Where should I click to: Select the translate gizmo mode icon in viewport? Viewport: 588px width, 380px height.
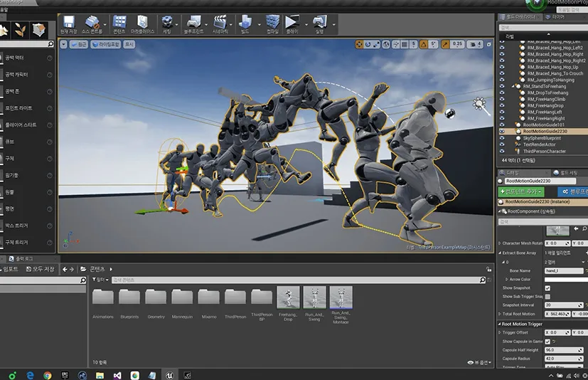pos(359,44)
